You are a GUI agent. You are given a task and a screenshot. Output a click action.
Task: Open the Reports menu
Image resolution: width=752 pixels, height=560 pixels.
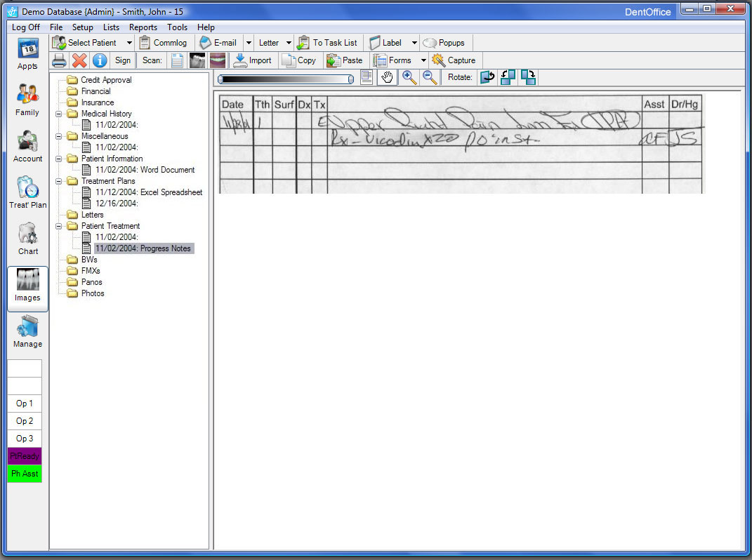pyautogui.click(x=143, y=27)
